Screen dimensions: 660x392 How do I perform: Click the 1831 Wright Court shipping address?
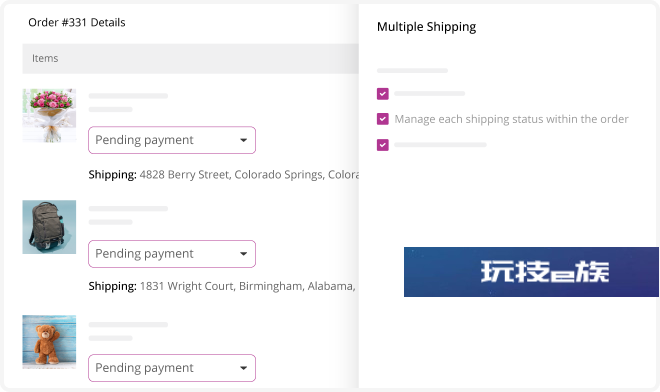[248, 286]
